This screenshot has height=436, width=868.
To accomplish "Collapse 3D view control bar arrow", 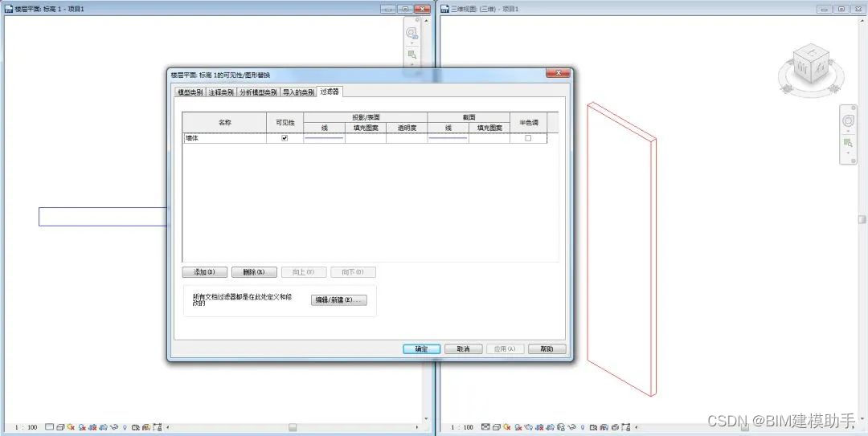I will coord(637,427).
